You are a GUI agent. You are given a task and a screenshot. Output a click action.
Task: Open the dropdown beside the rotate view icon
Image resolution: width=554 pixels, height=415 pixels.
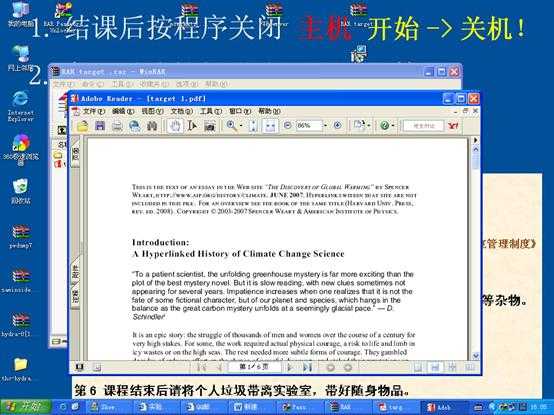coord(369,126)
